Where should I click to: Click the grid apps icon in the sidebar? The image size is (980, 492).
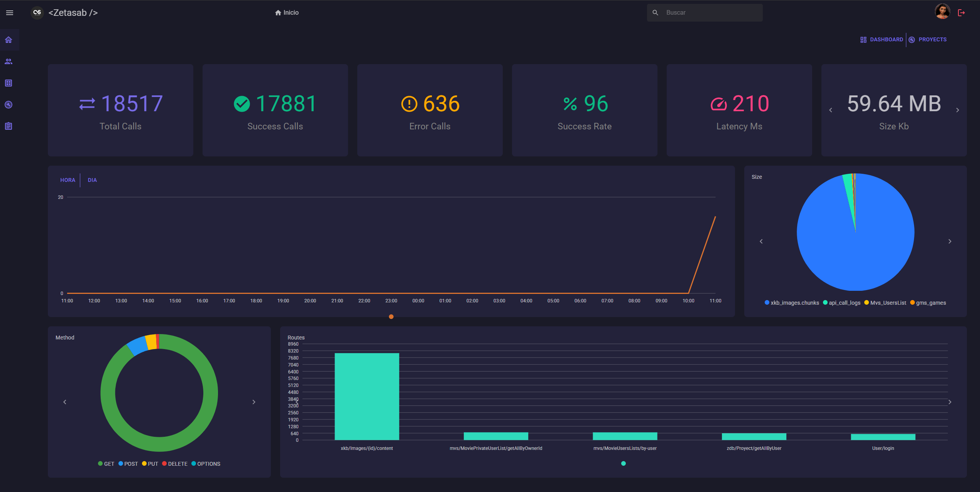pos(8,83)
